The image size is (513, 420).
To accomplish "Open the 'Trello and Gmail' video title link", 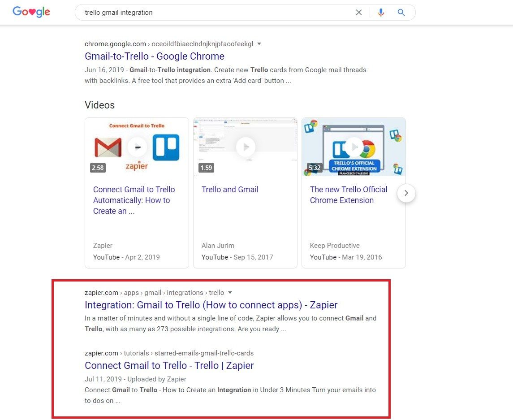I will pos(230,190).
